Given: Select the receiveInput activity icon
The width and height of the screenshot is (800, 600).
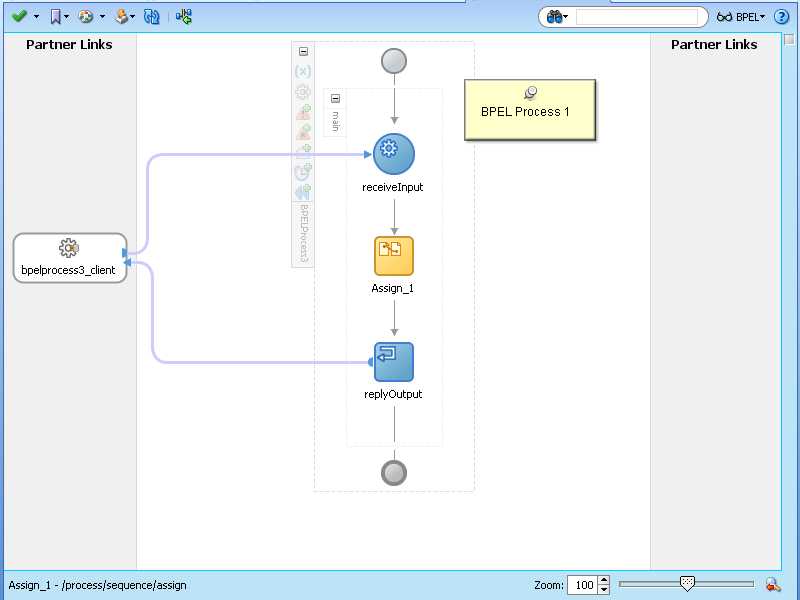Looking at the screenshot, I should (x=393, y=152).
